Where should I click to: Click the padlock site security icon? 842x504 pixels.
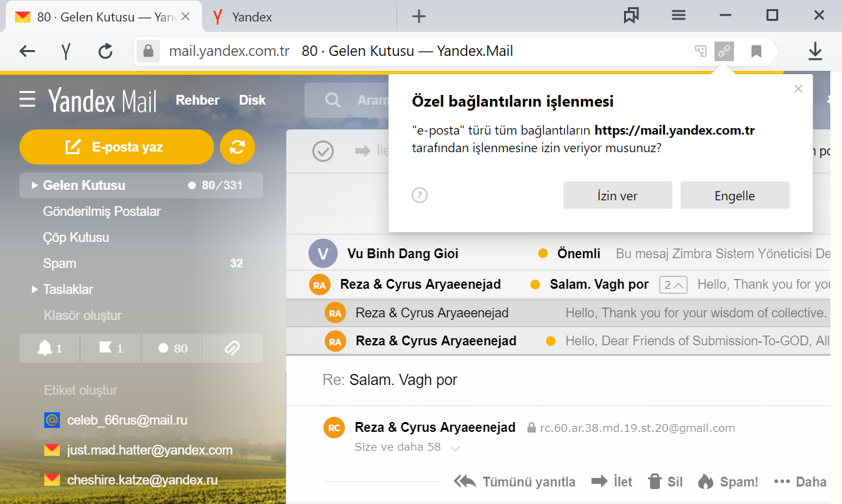tap(148, 51)
